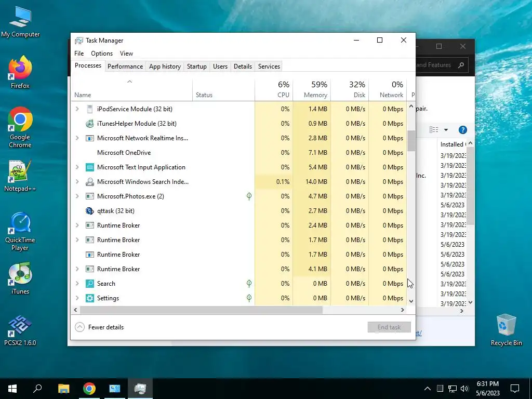Click the End task button
The width and height of the screenshot is (532, 399).
(x=389, y=327)
